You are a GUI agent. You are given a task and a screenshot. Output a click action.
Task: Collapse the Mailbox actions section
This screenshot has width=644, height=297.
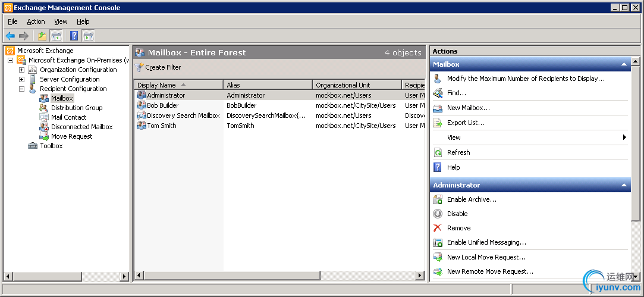pos(624,64)
